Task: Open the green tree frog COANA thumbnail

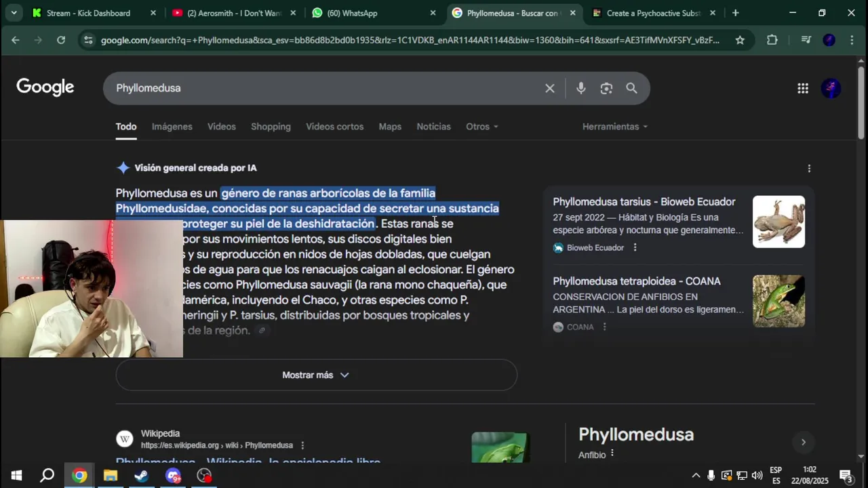Action: click(778, 301)
